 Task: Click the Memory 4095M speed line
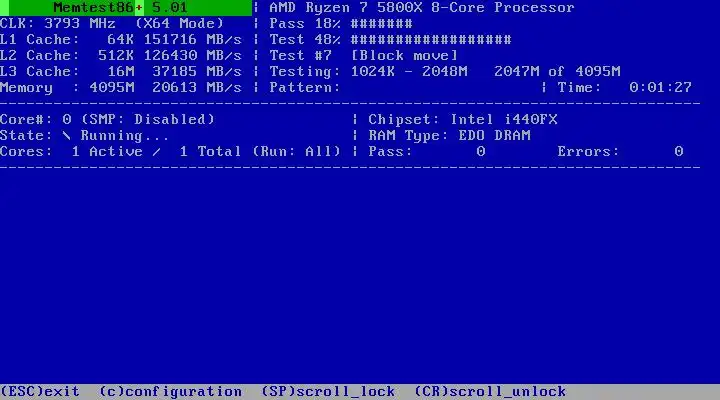click(121, 87)
